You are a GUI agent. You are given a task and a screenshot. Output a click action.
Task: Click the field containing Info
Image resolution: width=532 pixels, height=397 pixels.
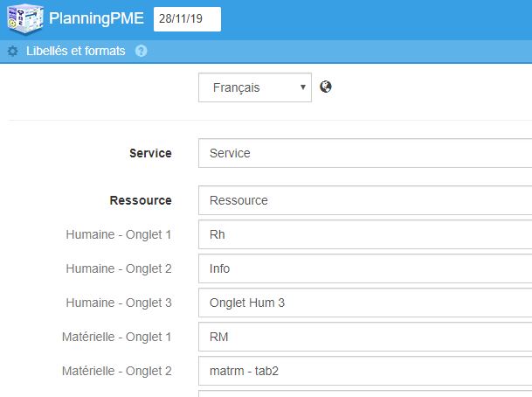point(365,268)
